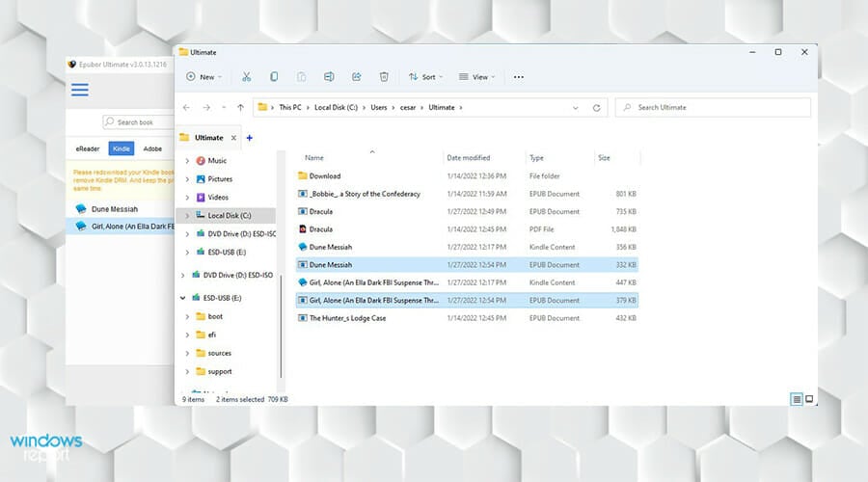Image resolution: width=868 pixels, height=482 pixels.
Task: Click the Dracula PDF file icon
Action: coord(302,229)
